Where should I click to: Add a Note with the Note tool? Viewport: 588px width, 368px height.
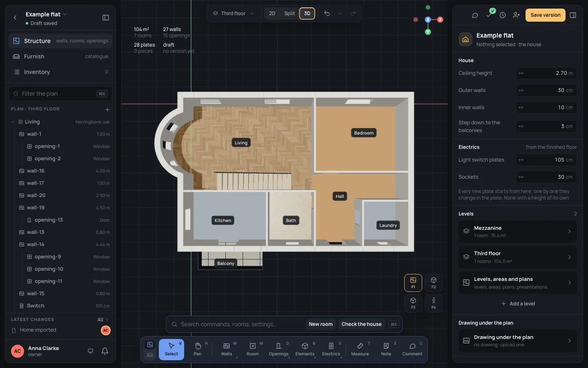(x=386, y=350)
